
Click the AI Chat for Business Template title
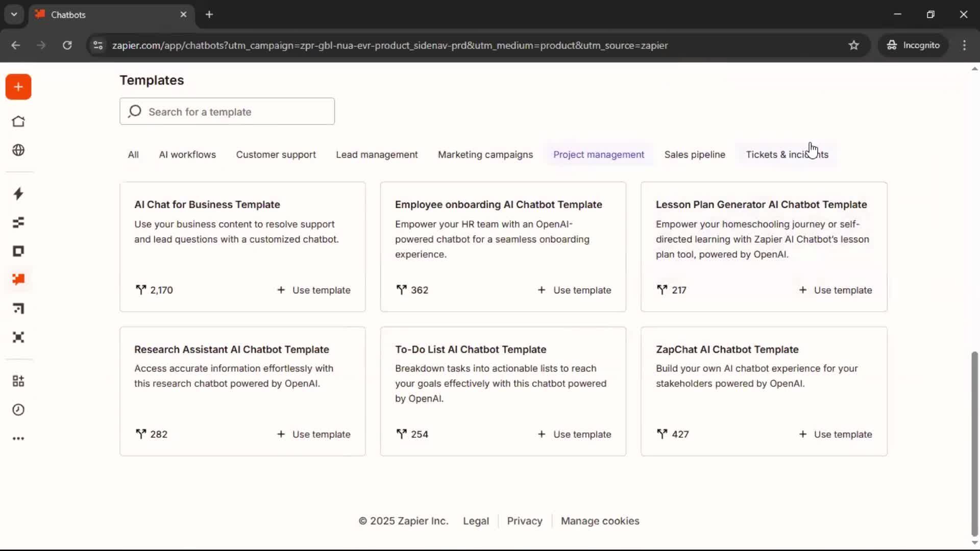pos(207,205)
